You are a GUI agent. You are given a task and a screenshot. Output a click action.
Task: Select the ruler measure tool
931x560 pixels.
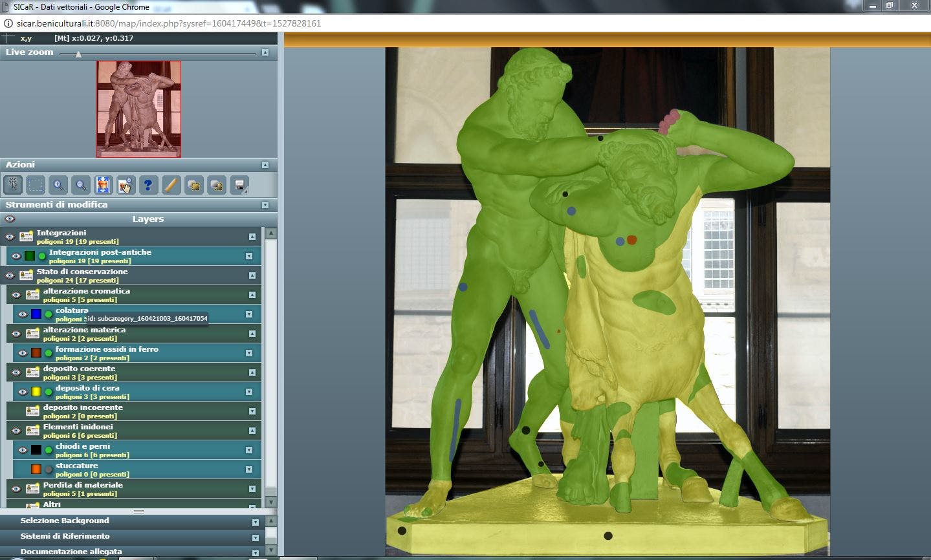(171, 185)
